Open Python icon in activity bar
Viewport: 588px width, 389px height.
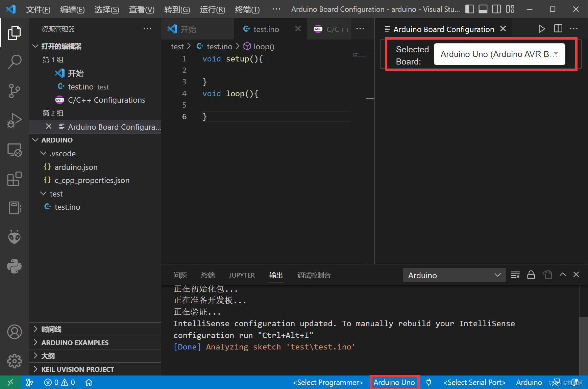(14, 266)
